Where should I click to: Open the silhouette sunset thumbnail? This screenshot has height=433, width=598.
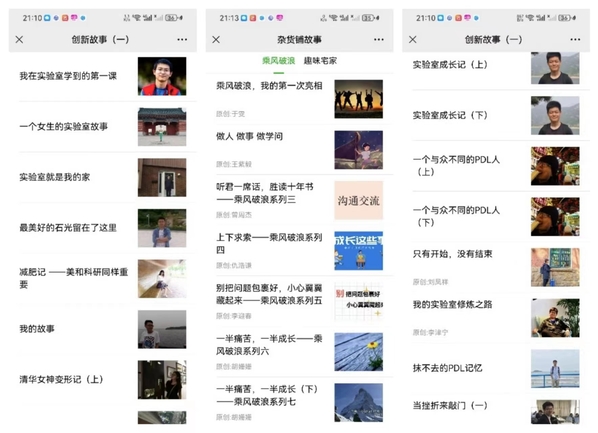[x=358, y=99]
